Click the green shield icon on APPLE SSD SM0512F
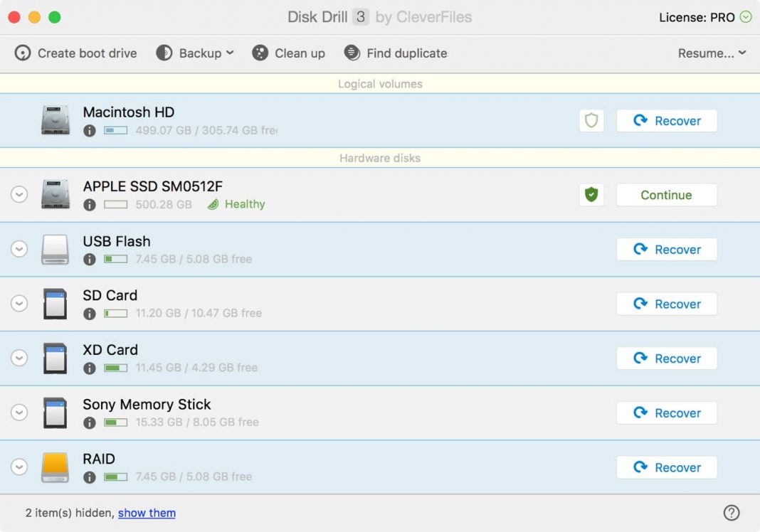Viewport: 760px width, 532px height. (591, 194)
